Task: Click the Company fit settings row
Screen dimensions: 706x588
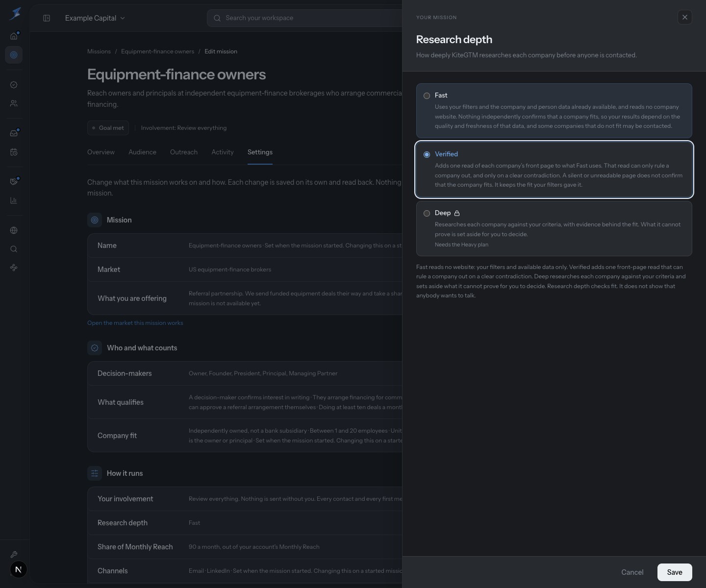Action: (245, 436)
